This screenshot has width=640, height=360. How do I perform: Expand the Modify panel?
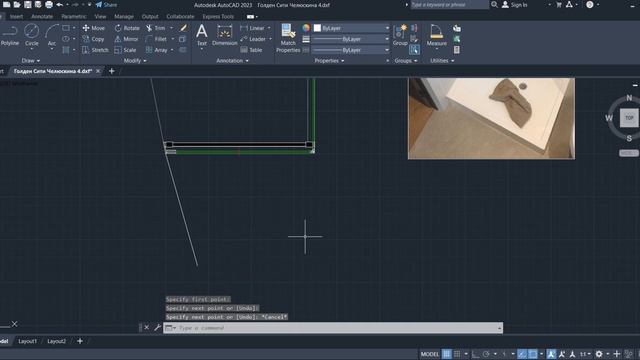tap(135, 60)
